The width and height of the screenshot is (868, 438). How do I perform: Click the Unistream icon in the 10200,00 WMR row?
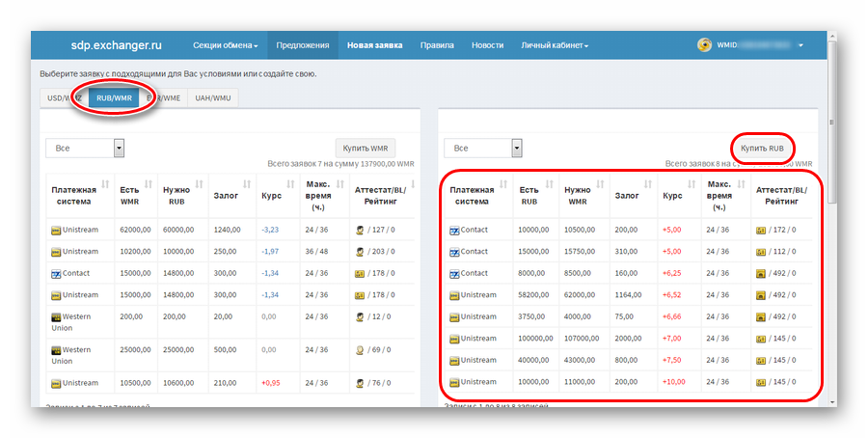(56, 252)
